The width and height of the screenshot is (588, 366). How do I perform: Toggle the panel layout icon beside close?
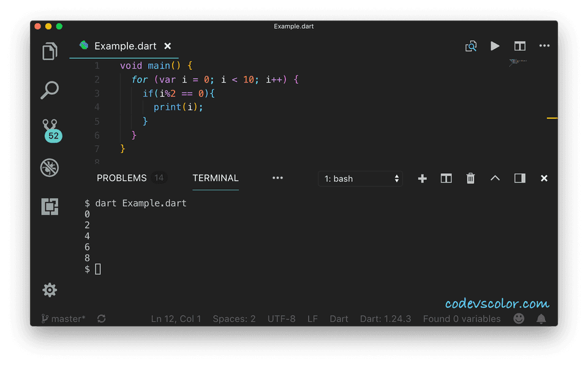tap(519, 178)
